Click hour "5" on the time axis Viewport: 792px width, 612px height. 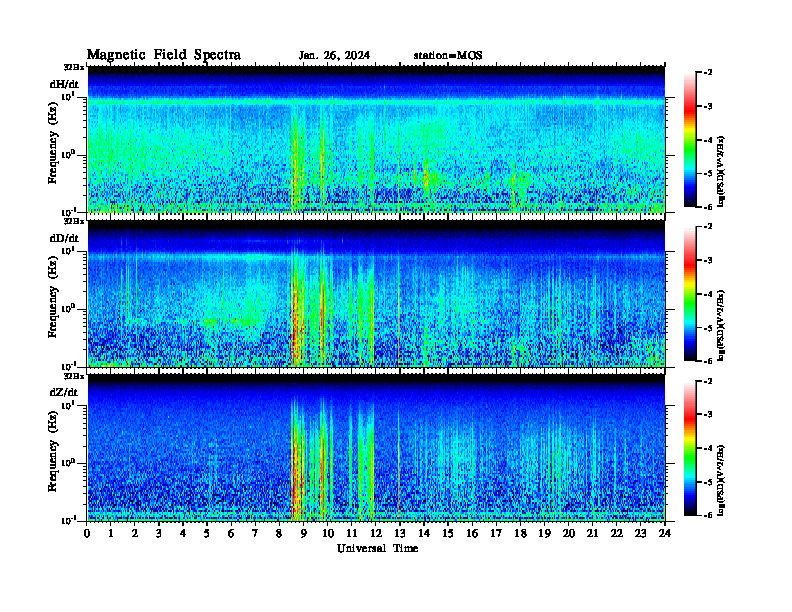(x=207, y=533)
